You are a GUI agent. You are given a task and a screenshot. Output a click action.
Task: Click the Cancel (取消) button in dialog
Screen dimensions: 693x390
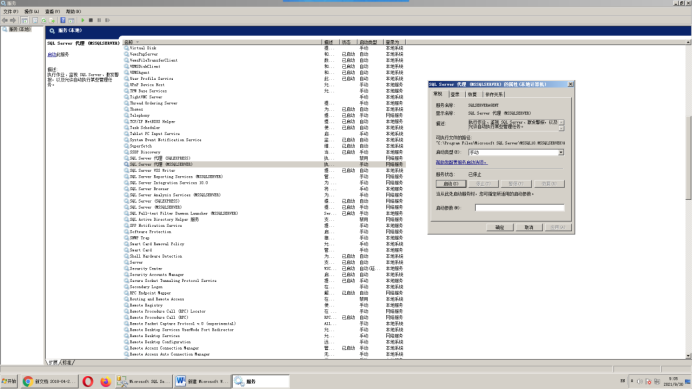pos(529,227)
